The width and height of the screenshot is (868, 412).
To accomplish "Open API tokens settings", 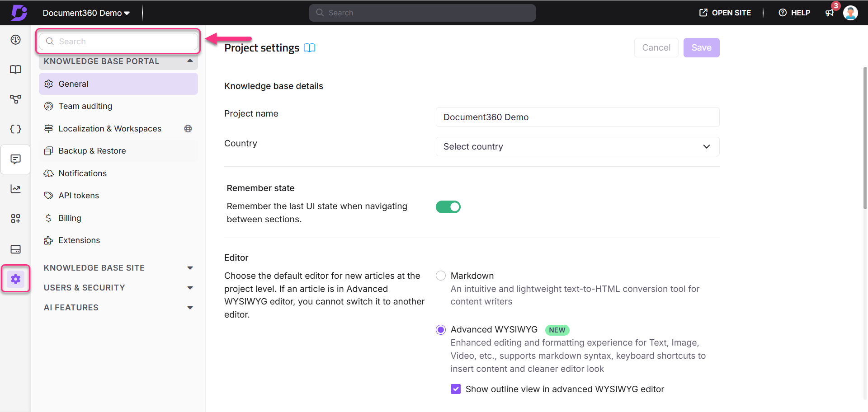I will pyautogui.click(x=118, y=196).
